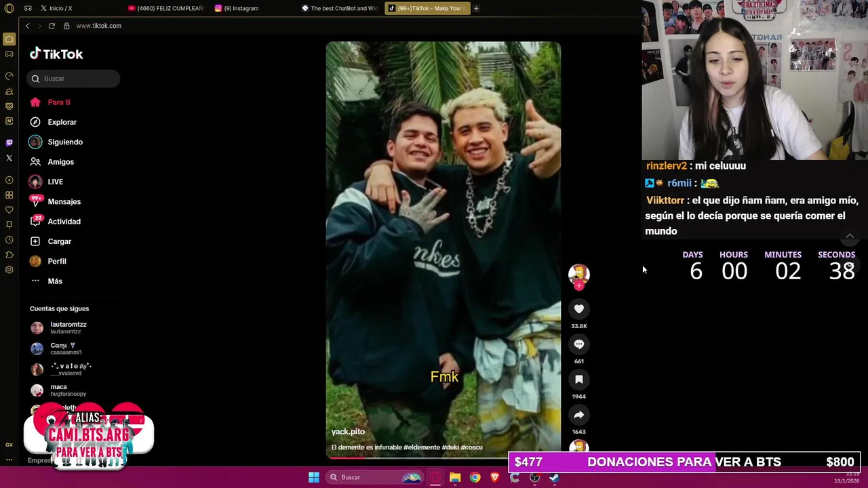Click chevron to scroll to previous video
Viewport: 868px width, 488px height.
coord(850,236)
